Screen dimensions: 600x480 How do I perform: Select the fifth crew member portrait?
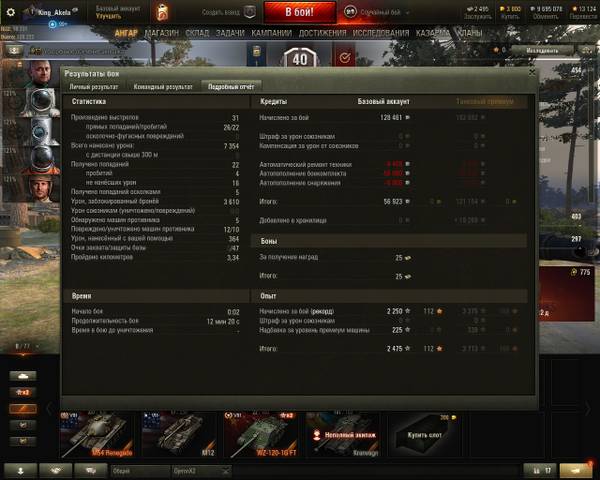pyautogui.click(x=39, y=188)
